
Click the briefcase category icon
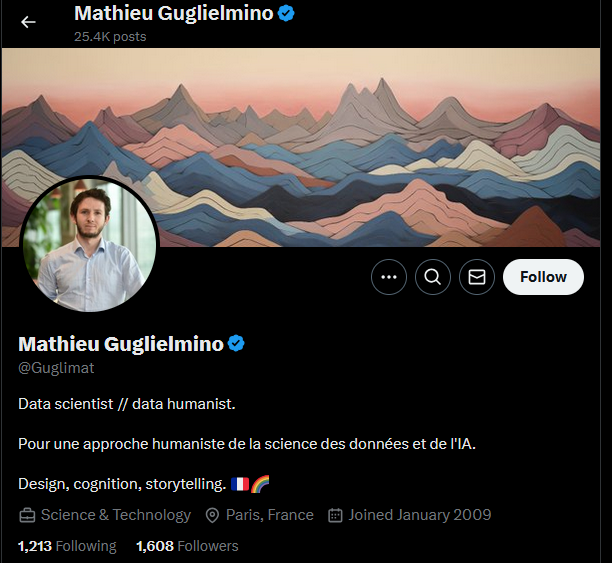point(27,515)
